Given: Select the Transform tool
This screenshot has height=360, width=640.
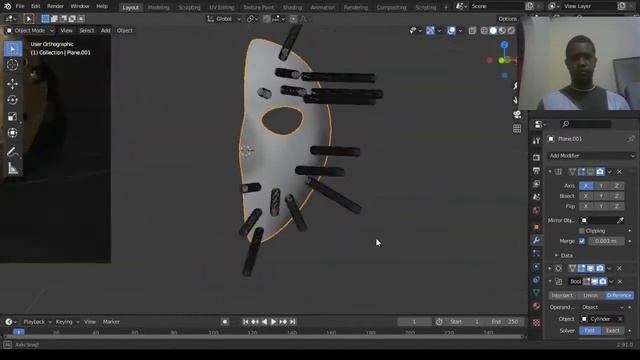Looking at the screenshot, I should (x=13, y=133).
